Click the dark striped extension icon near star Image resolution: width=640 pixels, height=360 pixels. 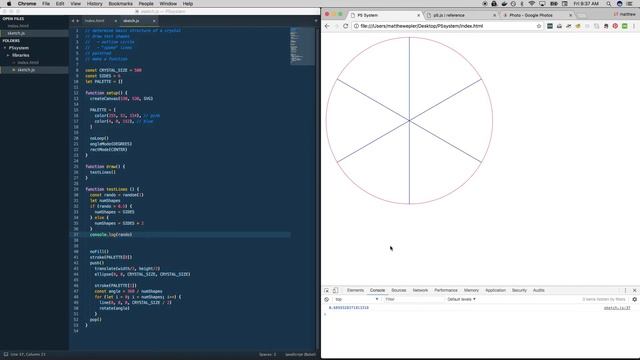point(550,26)
